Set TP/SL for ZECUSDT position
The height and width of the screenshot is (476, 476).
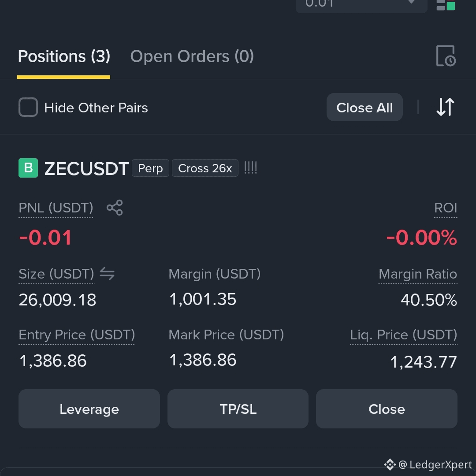tap(238, 409)
